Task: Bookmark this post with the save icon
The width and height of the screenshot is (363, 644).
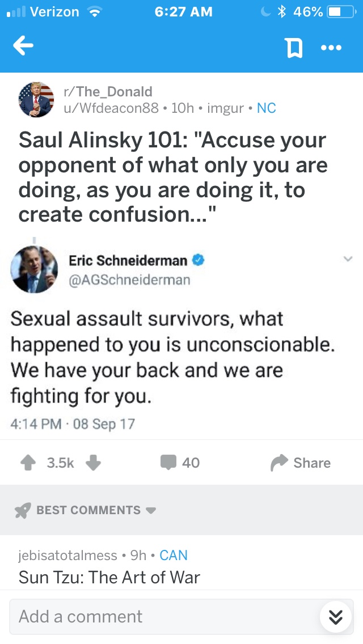Action: point(293,48)
